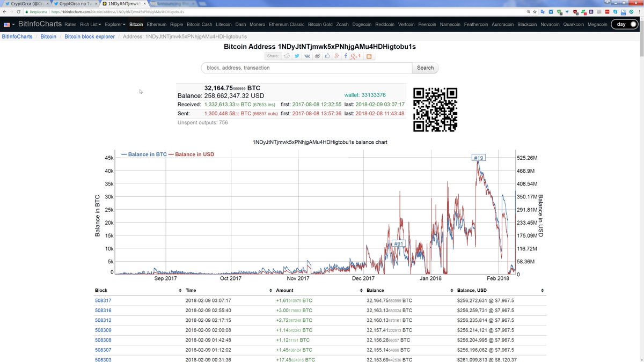Click the Google +1 share icon
Viewport: 644px width, 362px height.
point(355,56)
